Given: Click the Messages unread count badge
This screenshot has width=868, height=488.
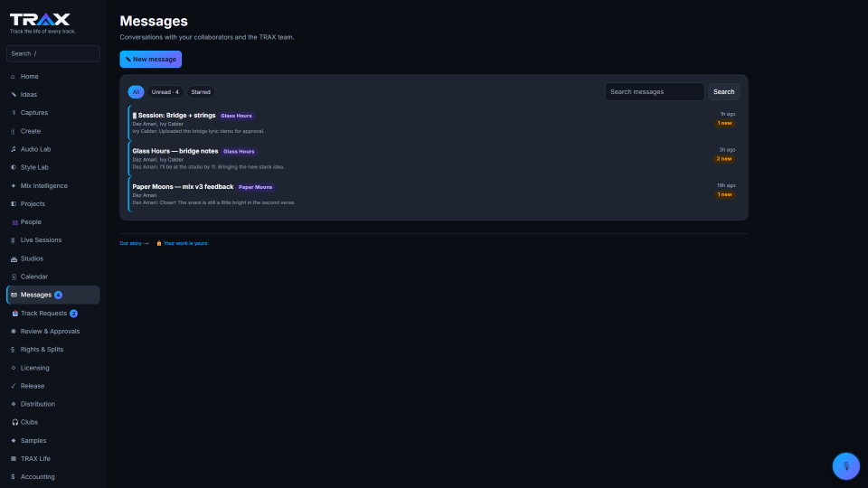Looking at the screenshot, I should 58,295.
